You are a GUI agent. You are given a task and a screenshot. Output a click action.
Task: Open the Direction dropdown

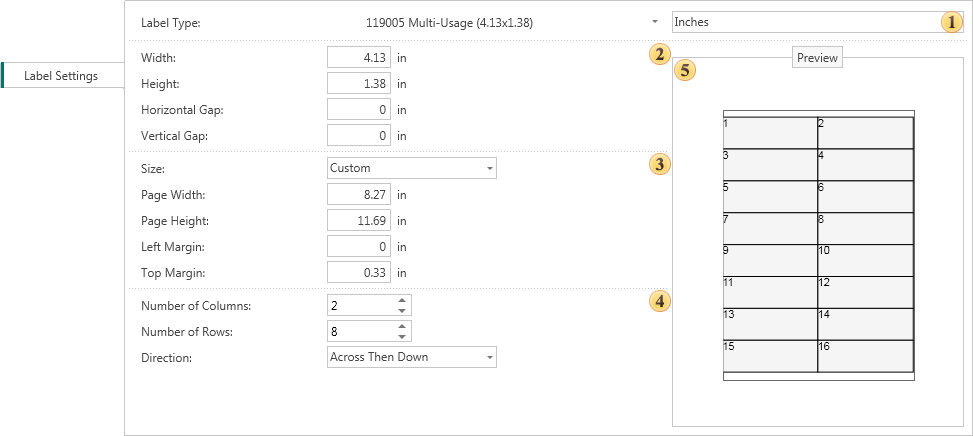(490, 357)
